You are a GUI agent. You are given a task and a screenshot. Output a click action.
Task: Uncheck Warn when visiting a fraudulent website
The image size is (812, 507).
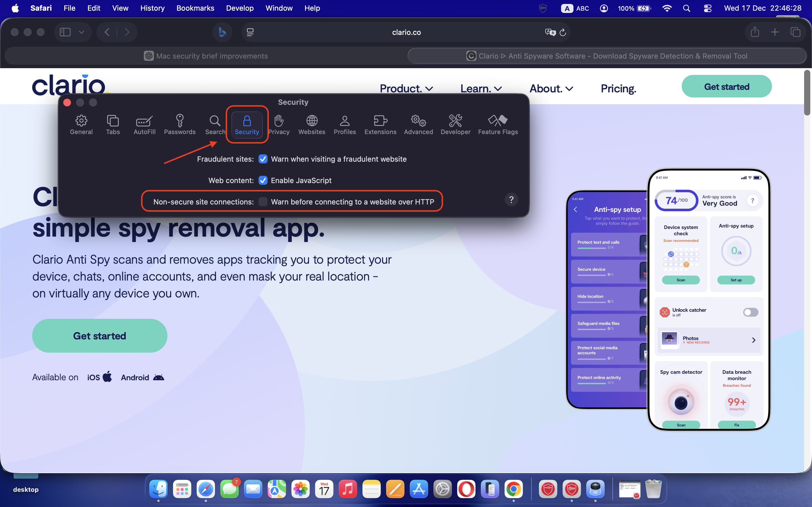pos(263,159)
